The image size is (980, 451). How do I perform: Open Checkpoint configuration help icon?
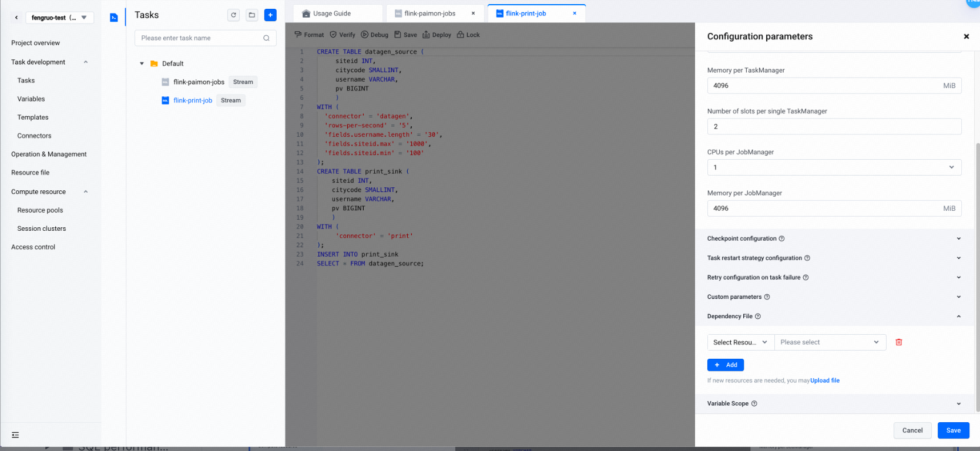(781, 238)
